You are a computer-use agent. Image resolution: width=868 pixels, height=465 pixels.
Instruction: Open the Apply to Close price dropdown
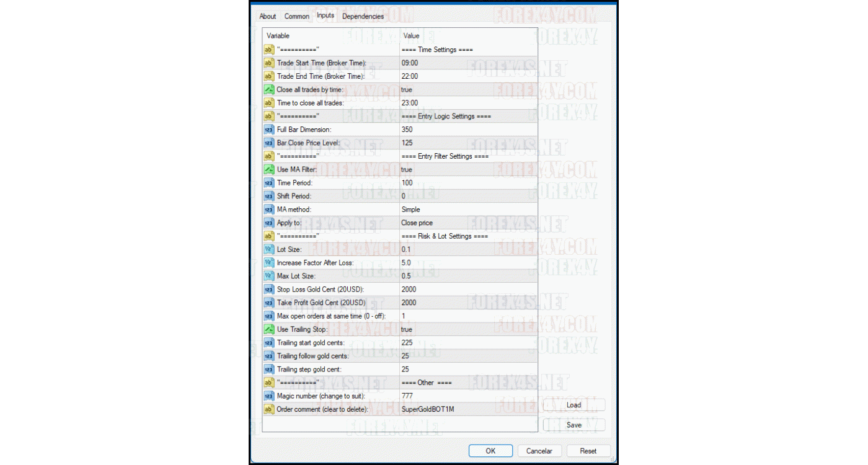pyautogui.click(x=417, y=223)
